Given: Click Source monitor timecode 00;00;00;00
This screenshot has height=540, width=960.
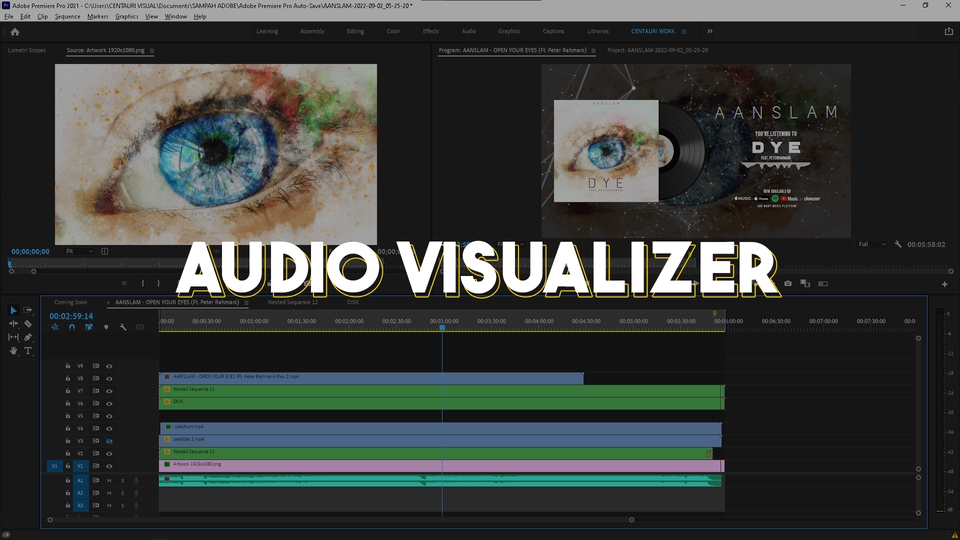Looking at the screenshot, I should [30, 252].
